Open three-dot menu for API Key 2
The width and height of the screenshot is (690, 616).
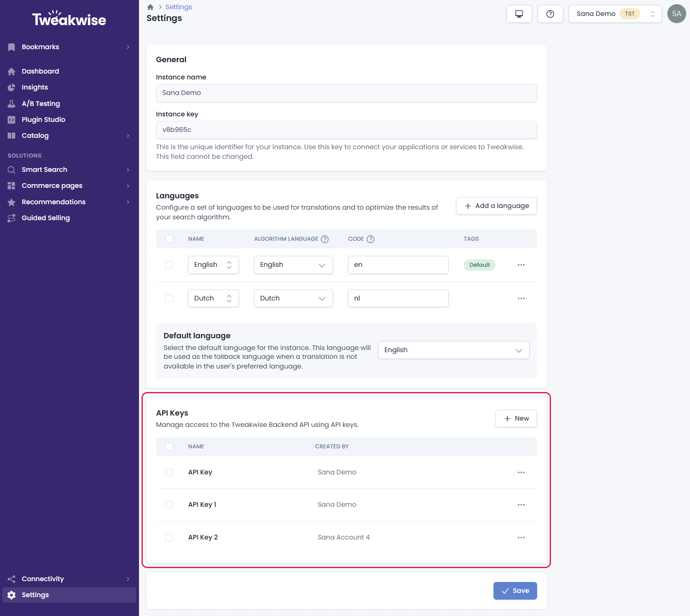pyautogui.click(x=521, y=537)
